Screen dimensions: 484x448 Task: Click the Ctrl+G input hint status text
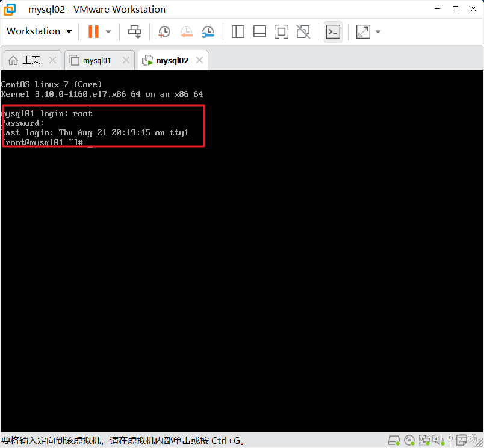[123, 441]
